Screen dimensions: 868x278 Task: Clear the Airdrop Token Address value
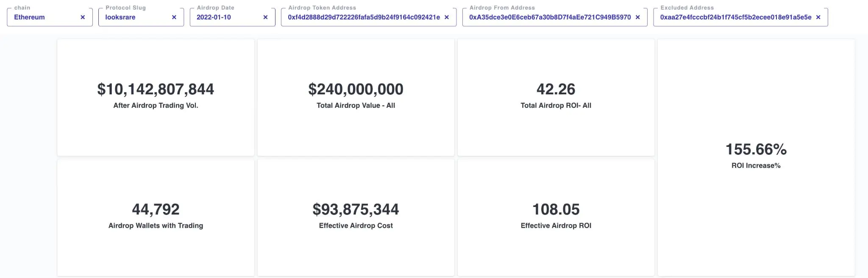point(446,17)
